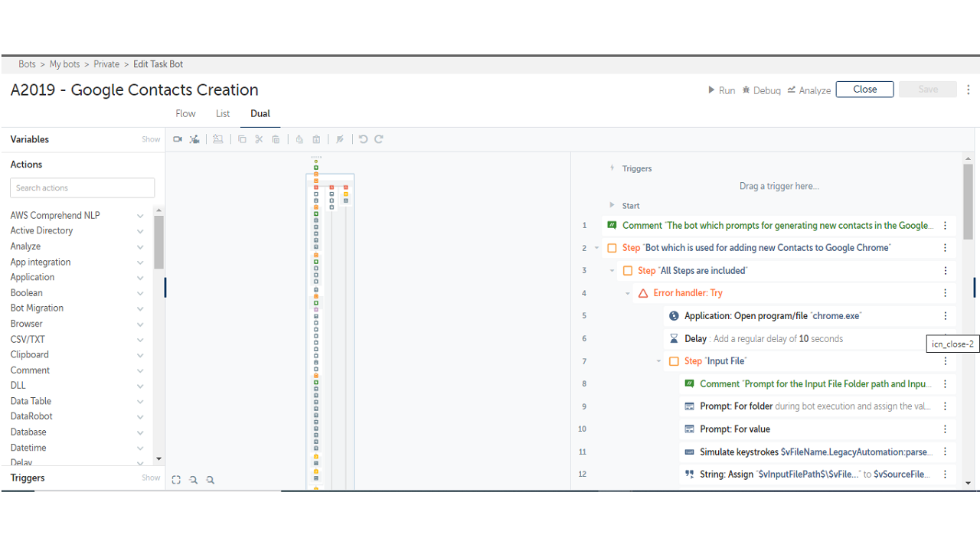Open the page options kebab menu beside Save
The image size is (980, 551).
tap(969, 90)
